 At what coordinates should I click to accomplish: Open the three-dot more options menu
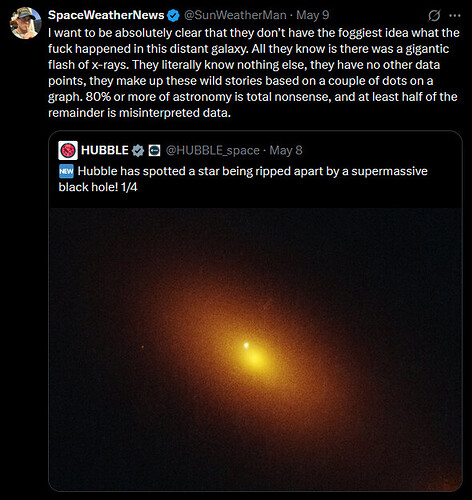455,15
